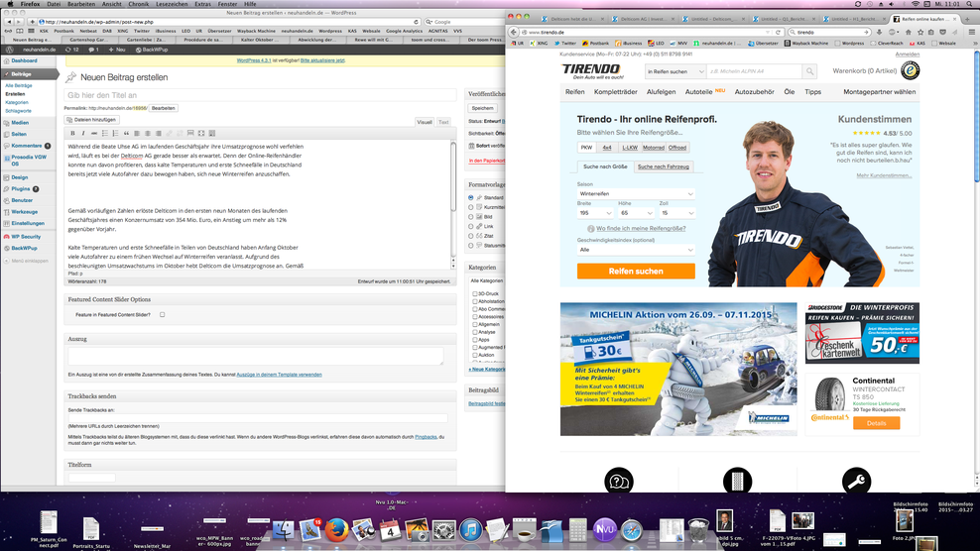Tick the 3D-Druck category checkbox
The width and height of the screenshot is (980, 551).
click(475, 293)
